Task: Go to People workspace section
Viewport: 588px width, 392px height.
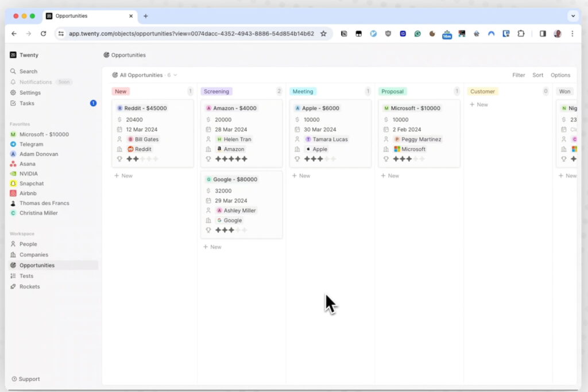Action: [x=24, y=244]
